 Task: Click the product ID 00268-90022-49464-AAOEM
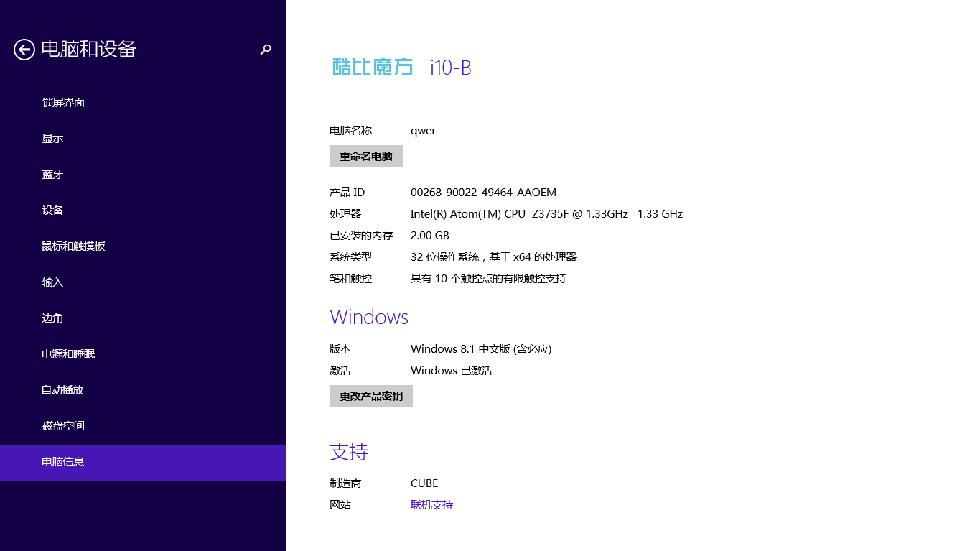pyautogui.click(x=483, y=193)
